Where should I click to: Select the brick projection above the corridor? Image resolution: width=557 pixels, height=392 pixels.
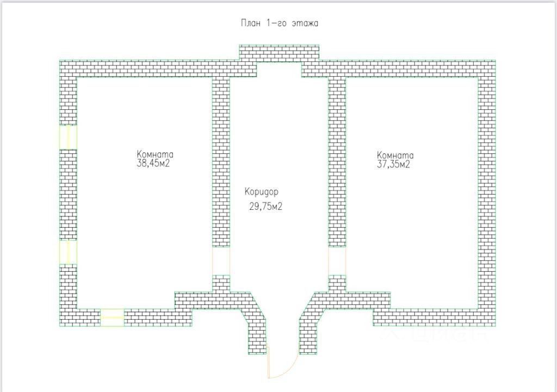[x=279, y=53]
